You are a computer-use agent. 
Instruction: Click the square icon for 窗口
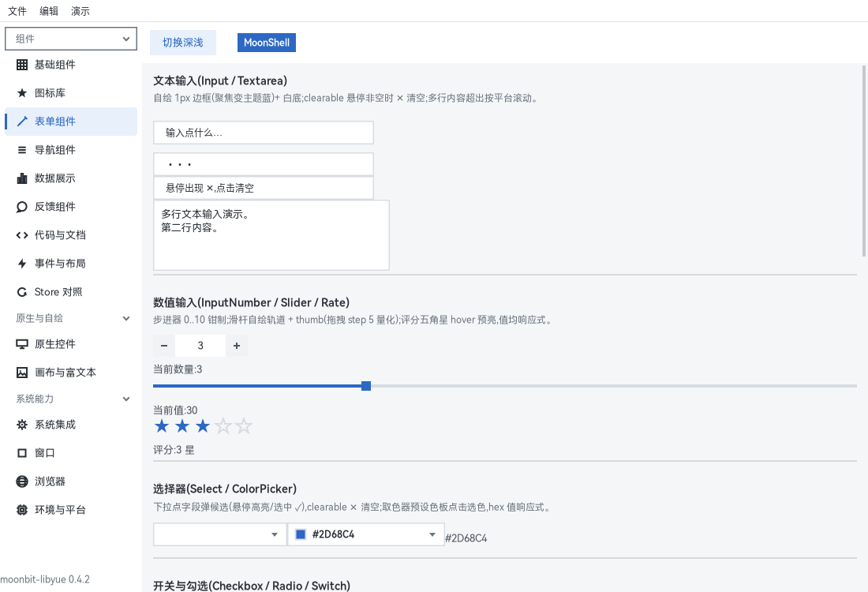(22, 453)
